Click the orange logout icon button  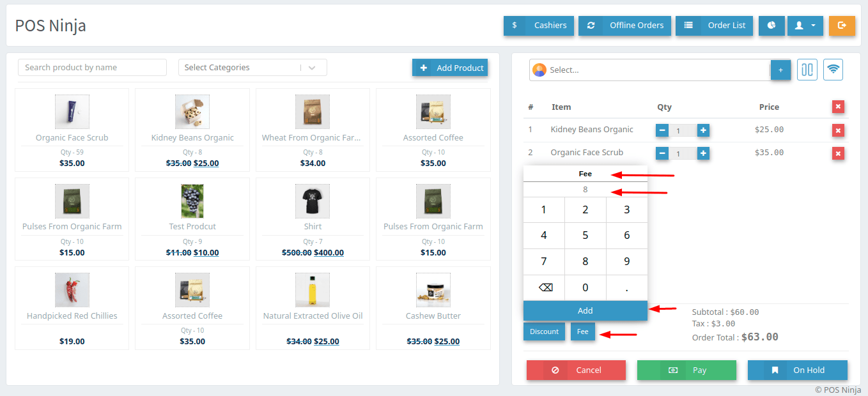pos(842,26)
